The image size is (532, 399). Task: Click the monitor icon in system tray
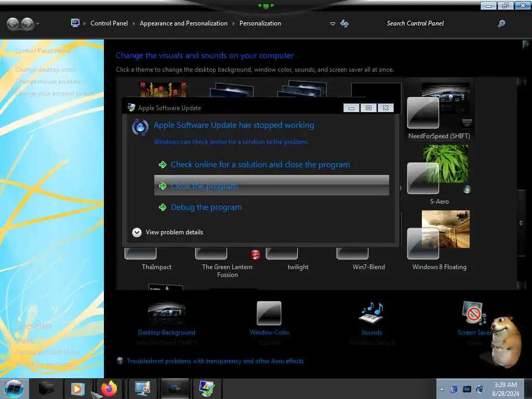(x=467, y=389)
